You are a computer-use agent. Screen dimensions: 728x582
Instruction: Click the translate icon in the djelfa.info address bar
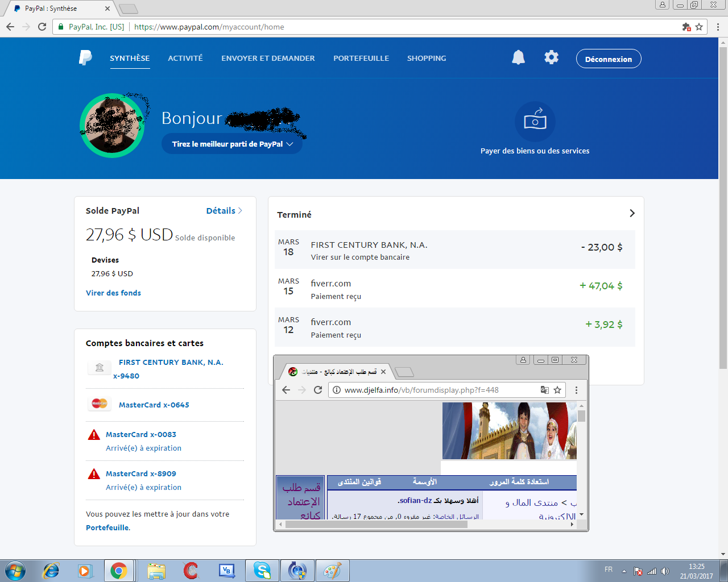[544, 390]
